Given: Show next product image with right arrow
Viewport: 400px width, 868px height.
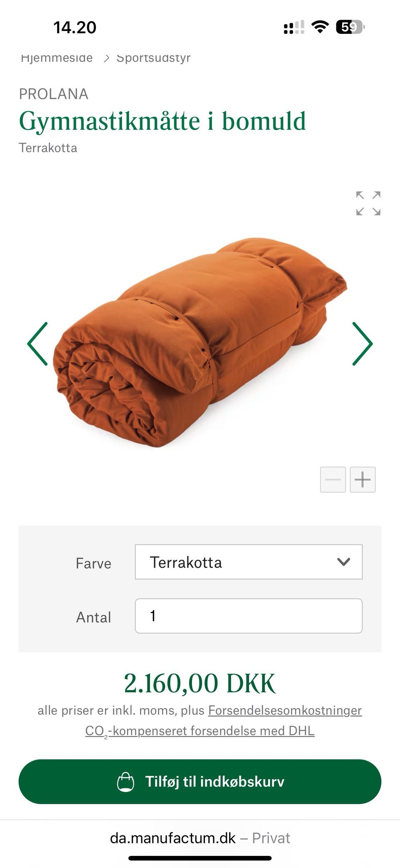Looking at the screenshot, I should coord(362,344).
